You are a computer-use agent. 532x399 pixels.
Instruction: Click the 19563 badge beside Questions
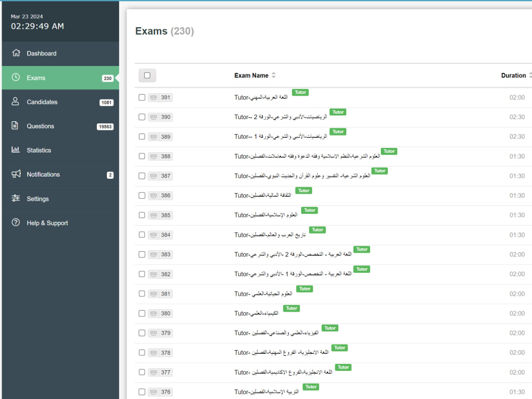[105, 127]
